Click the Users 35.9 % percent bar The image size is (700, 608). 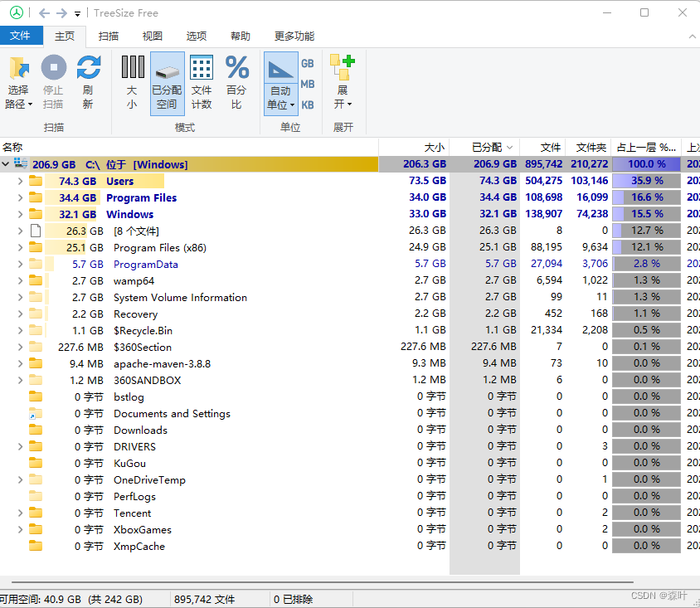646,181
